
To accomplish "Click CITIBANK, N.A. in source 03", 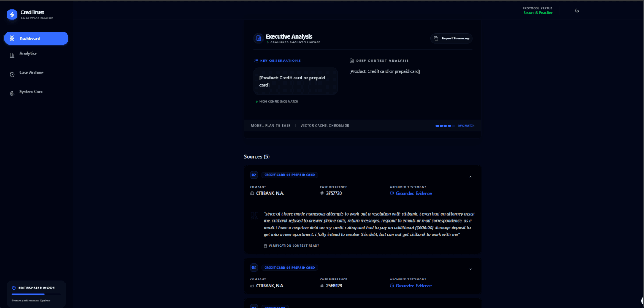I will tap(270, 286).
